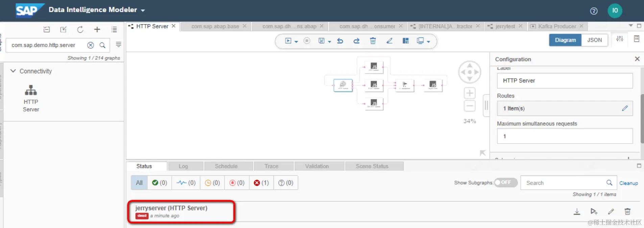Delete selected element with toolbar trash icon
The height and width of the screenshot is (228, 644).
[x=373, y=41]
